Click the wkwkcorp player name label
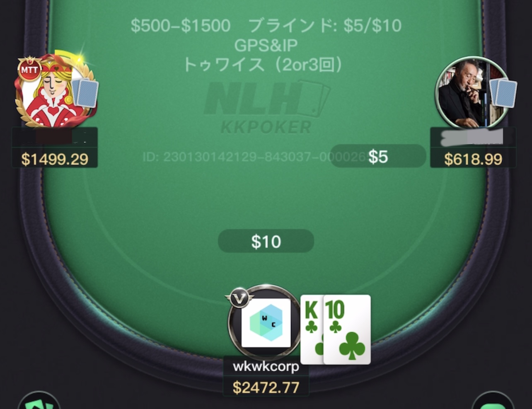The height and width of the screenshot is (409, 532). pos(266,366)
